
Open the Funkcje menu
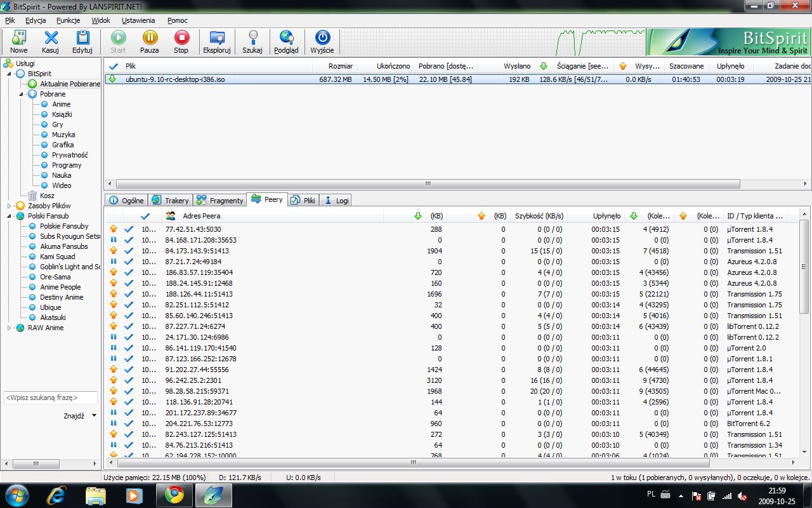tap(69, 20)
